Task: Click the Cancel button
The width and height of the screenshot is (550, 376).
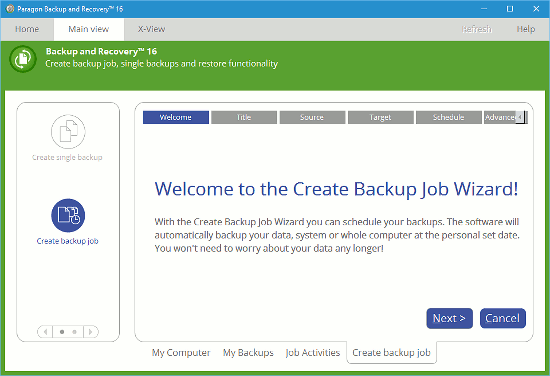Action: tap(503, 318)
